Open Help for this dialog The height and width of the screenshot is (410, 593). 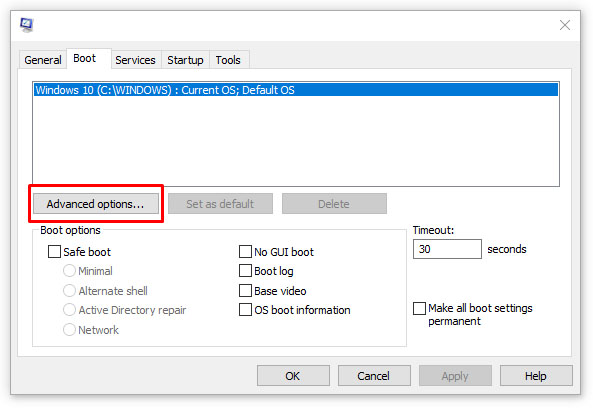coord(536,376)
